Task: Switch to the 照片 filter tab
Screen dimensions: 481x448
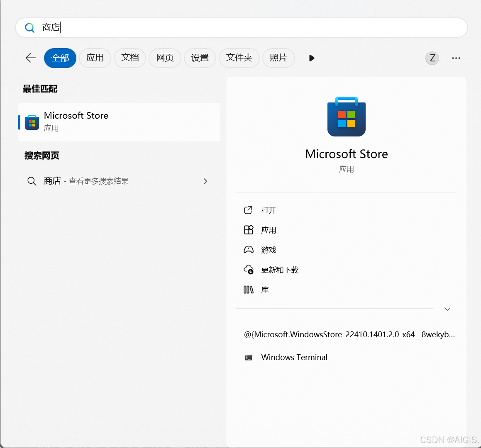Action: pyautogui.click(x=278, y=58)
